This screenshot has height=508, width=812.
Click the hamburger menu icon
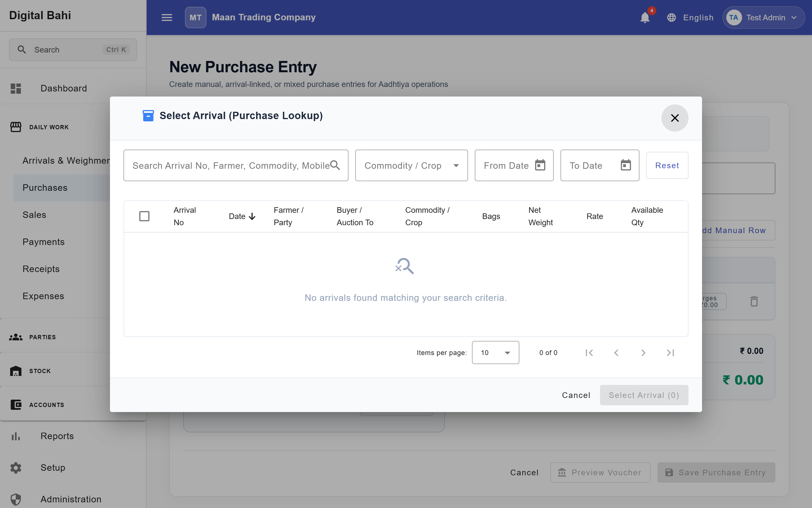point(167,17)
